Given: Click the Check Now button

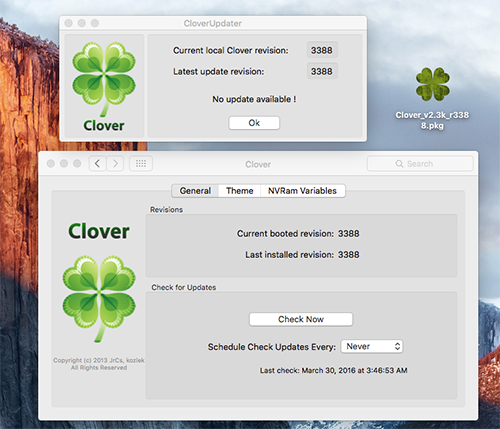Looking at the screenshot, I should click(x=301, y=319).
